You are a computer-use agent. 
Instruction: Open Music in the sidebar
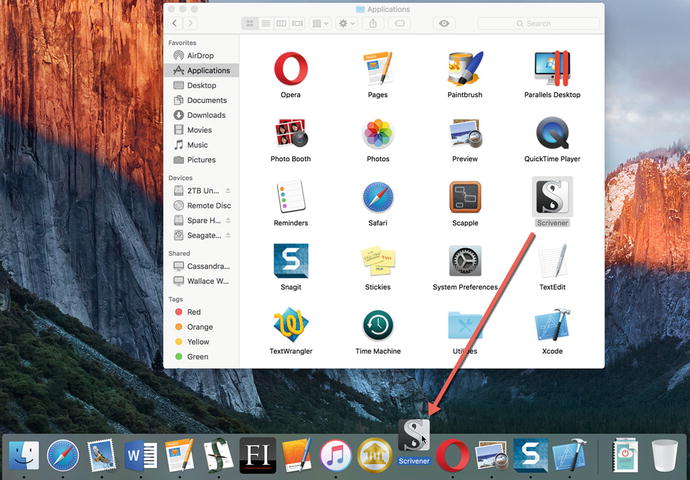202,145
